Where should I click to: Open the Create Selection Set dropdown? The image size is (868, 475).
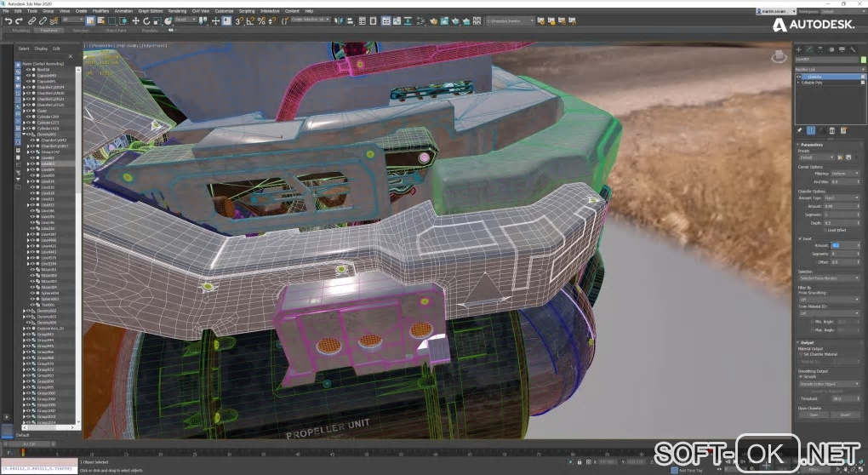[310, 20]
